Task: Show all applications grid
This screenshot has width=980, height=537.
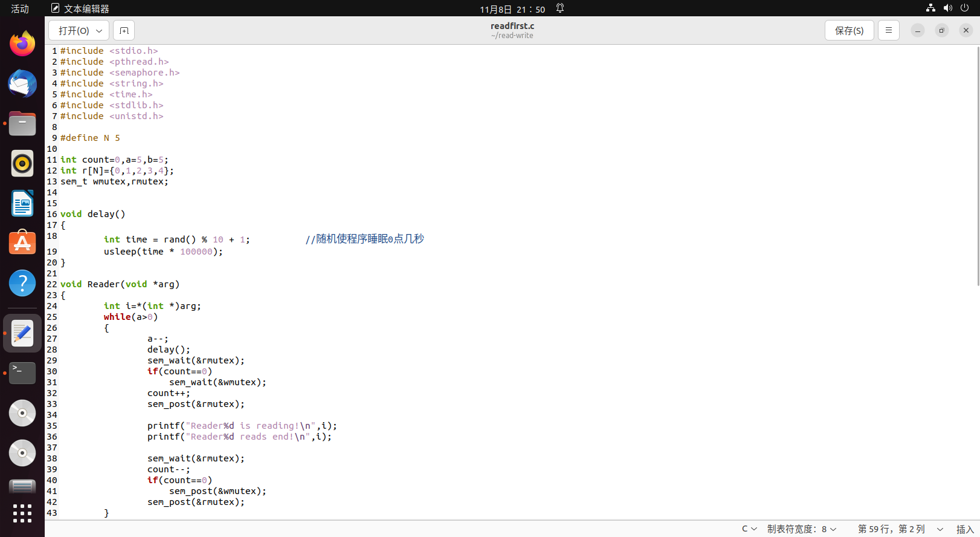Action: point(22,513)
